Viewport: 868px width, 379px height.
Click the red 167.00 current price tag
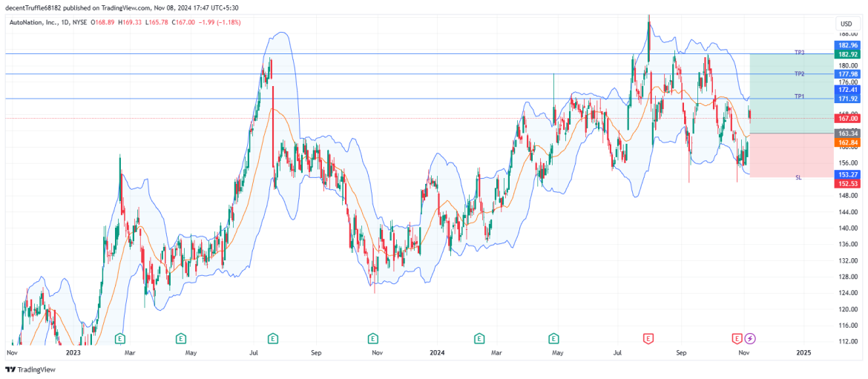[847, 119]
